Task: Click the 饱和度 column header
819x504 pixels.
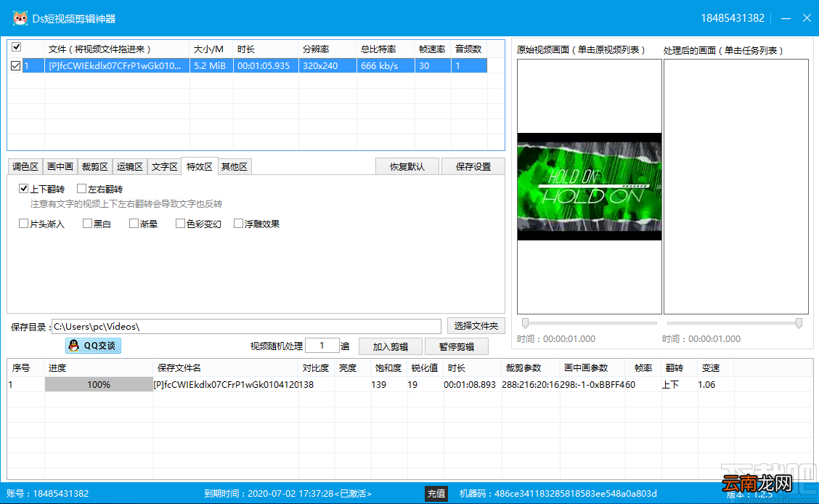Action: pos(388,368)
